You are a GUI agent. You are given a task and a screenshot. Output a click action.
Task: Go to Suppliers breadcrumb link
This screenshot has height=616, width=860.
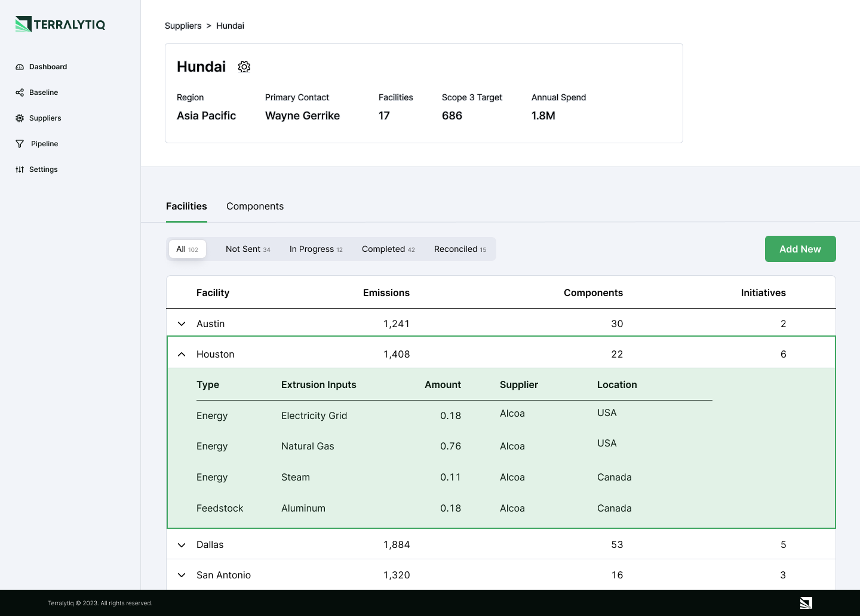click(183, 26)
